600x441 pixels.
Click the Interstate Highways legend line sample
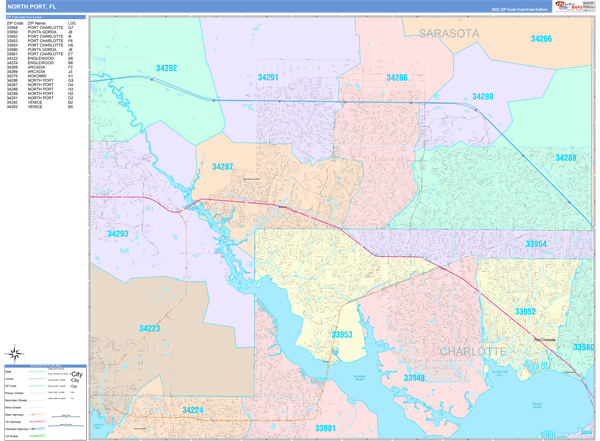37,429
